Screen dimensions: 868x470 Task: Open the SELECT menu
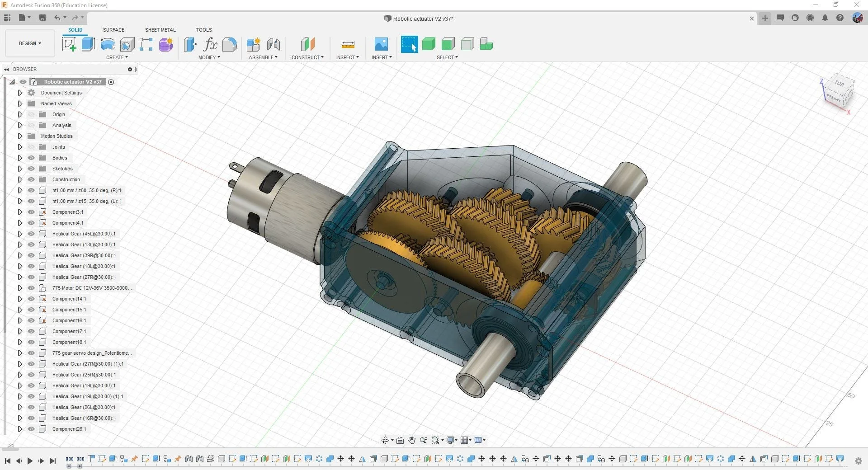tap(447, 57)
